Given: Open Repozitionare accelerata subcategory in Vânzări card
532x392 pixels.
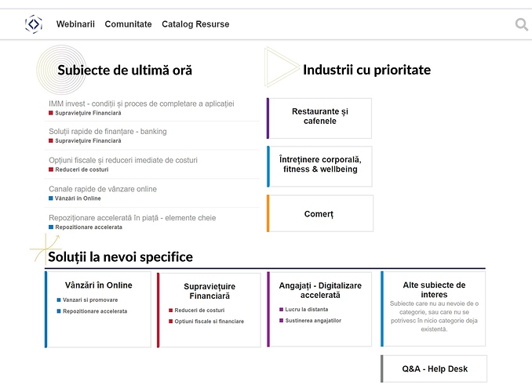Looking at the screenshot, I should (95, 311).
